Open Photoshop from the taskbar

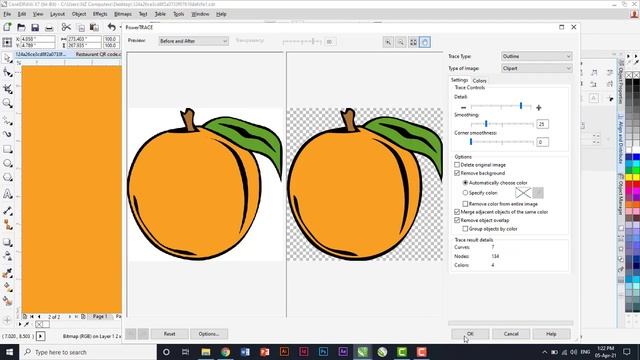[x=323, y=352]
